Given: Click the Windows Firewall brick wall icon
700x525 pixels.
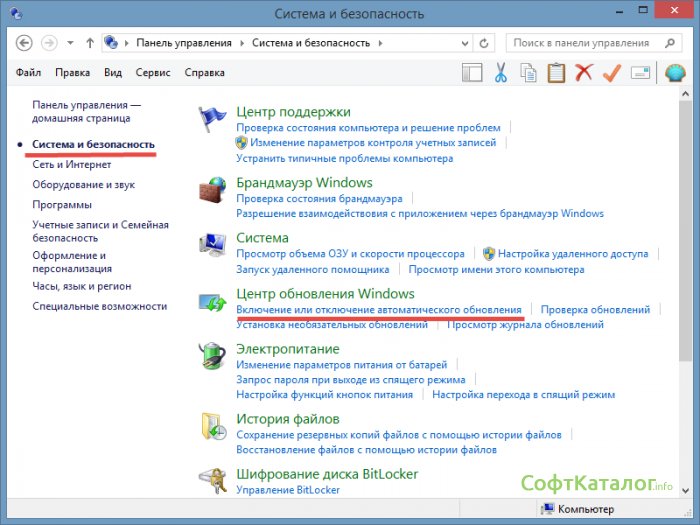Looking at the screenshot, I should 213,191.
